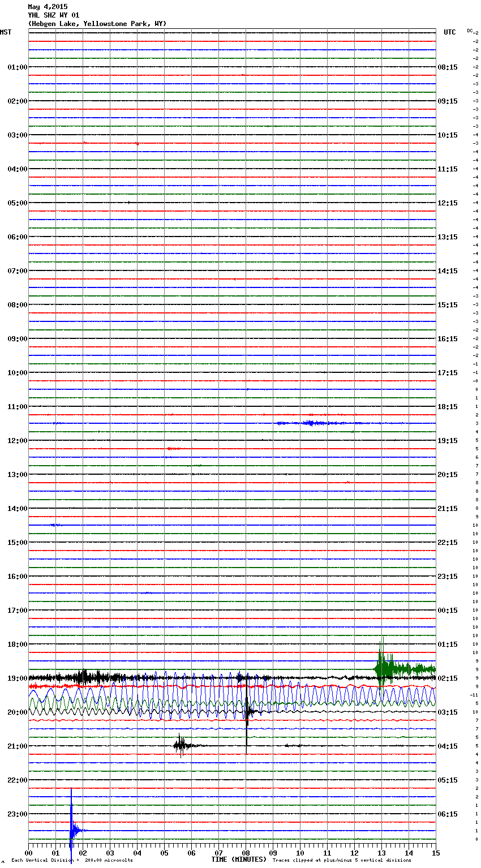The height and width of the screenshot is (868, 481).
Task: Select the 07:00 MST row label
Action: coord(18,271)
